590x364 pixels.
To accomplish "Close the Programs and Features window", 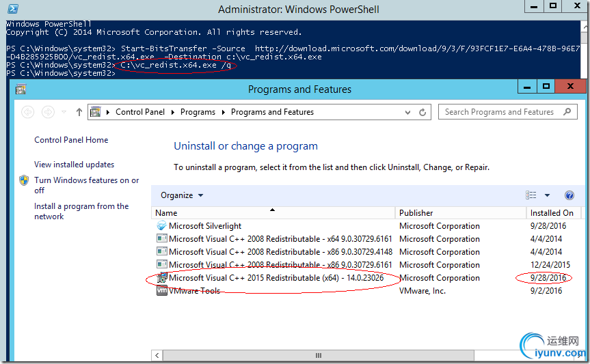I will pos(570,87).
